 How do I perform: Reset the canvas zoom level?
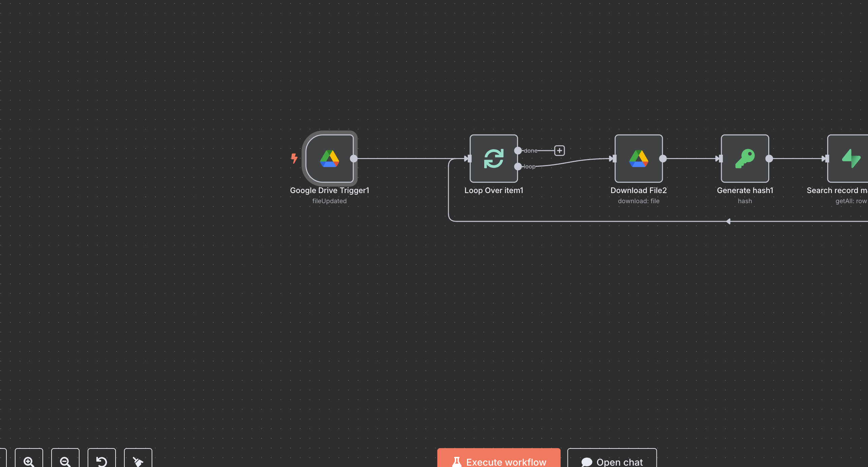click(x=102, y=460)
